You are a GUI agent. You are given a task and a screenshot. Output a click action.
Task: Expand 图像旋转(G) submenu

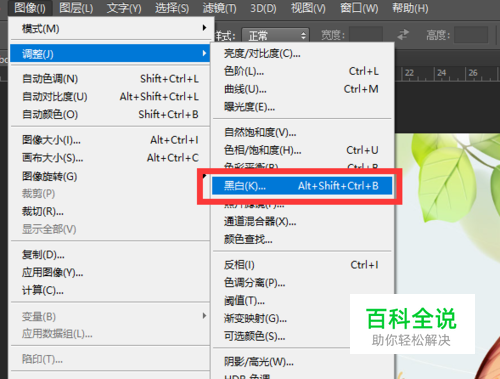coord(110,176)
